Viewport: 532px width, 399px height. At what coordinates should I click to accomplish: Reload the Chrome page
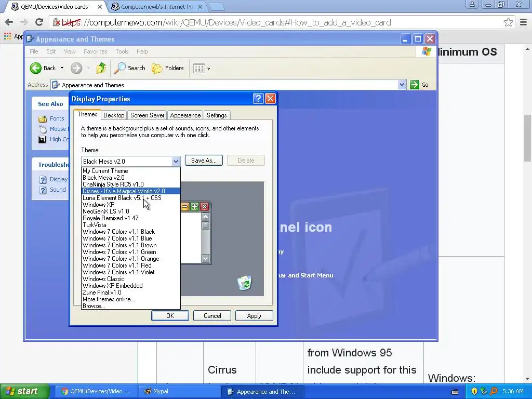tap(39, 22)
